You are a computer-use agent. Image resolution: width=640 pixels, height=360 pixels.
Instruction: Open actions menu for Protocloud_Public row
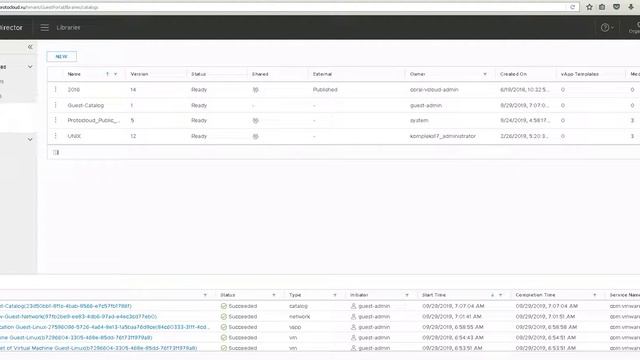coord(56,120)
